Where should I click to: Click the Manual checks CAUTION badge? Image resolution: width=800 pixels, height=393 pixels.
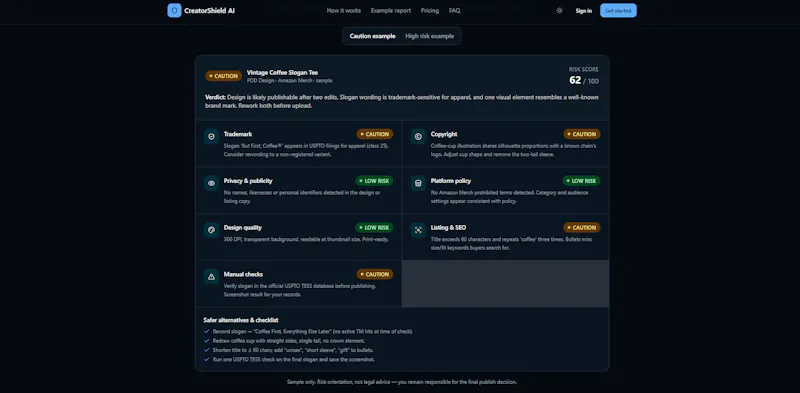click(x=375, y=274)
